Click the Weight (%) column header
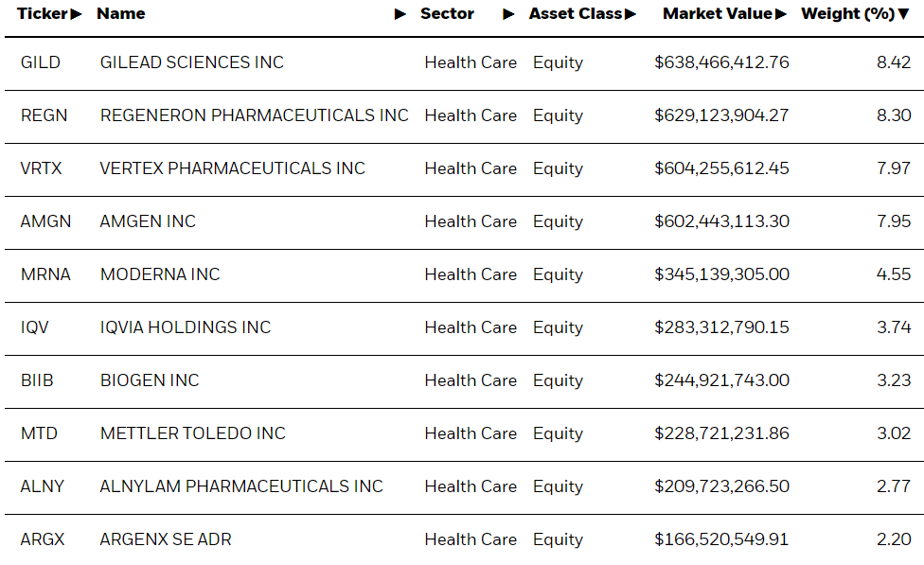 pyautogui.click(x=848, y=13)
